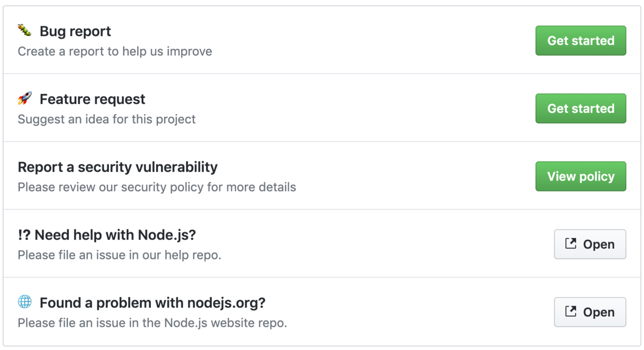Click the rocket emoji icon
644x350 pixels.
click(x=25, y=99)
